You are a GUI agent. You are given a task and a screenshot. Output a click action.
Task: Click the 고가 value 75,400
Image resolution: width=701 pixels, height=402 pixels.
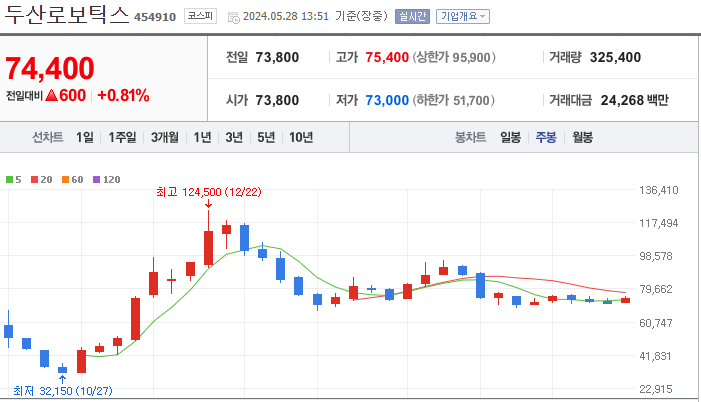pyautogui.click(x=387, y=57)
